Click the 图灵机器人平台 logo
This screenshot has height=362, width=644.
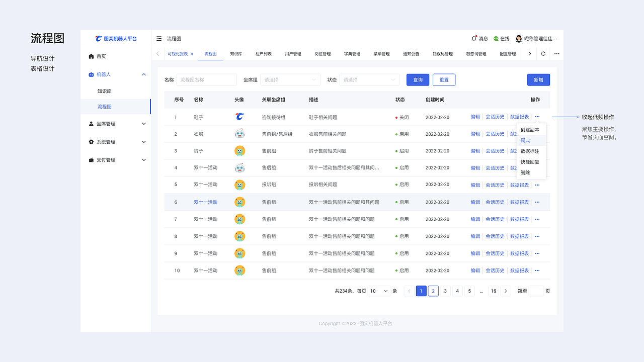[116, 39]
